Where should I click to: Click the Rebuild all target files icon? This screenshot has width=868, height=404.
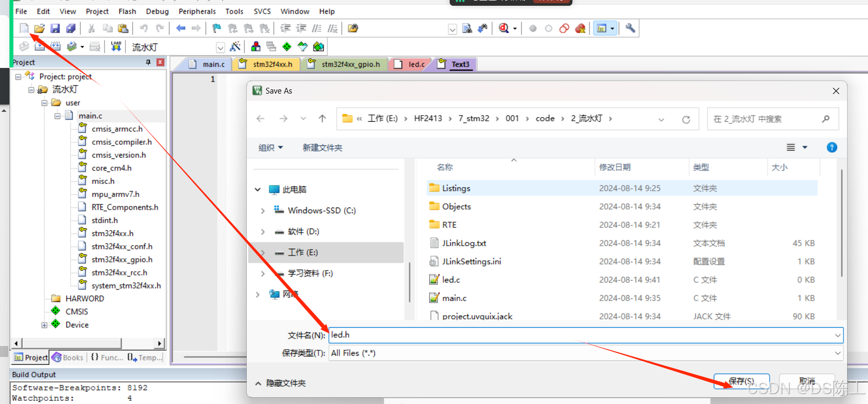(55, 47)
